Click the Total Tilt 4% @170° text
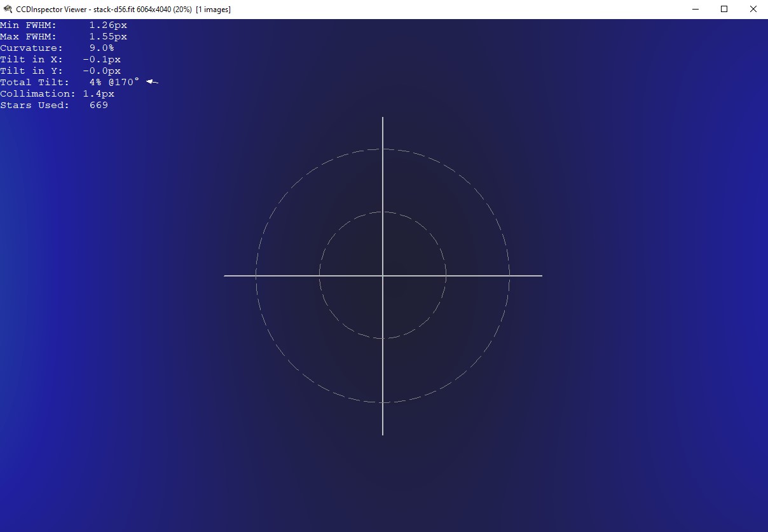This screenshot has height=532, width=768. (x=114, y=83)
